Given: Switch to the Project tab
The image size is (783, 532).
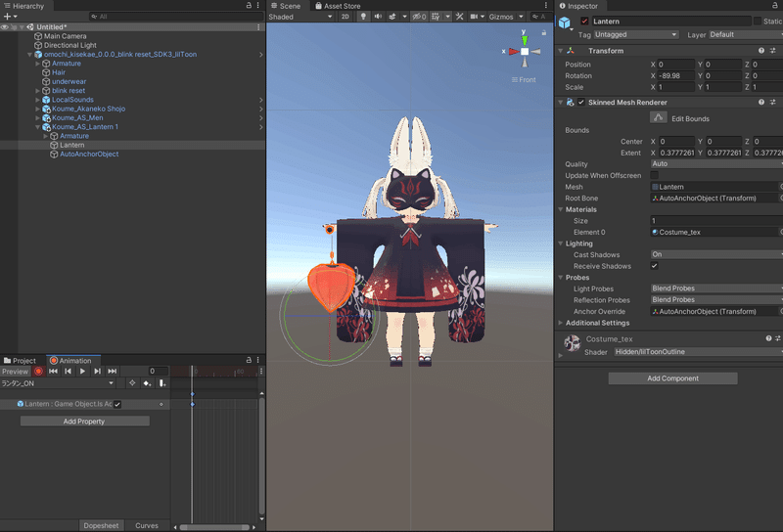Looking at the screenshot, I should [x=20, y=360].
